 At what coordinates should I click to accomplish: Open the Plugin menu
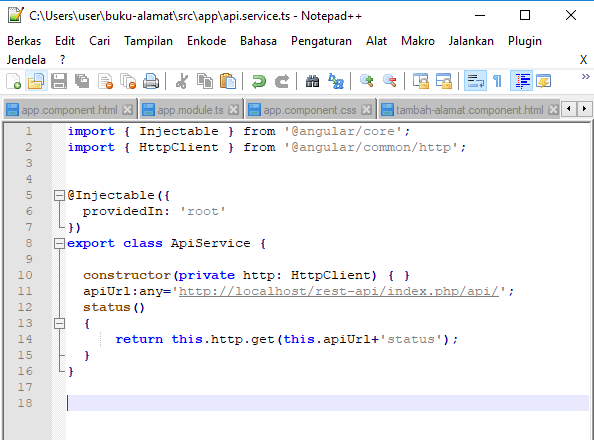coord(525,41)
